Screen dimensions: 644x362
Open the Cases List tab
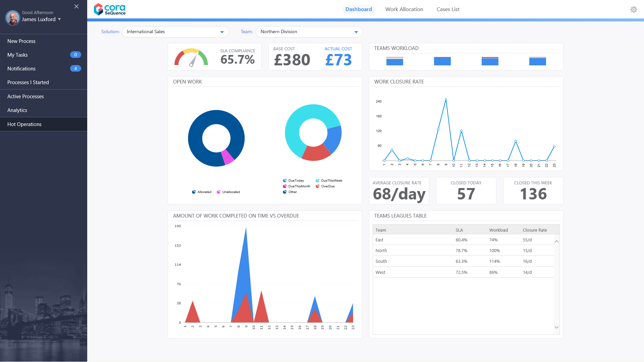(448, 9)
